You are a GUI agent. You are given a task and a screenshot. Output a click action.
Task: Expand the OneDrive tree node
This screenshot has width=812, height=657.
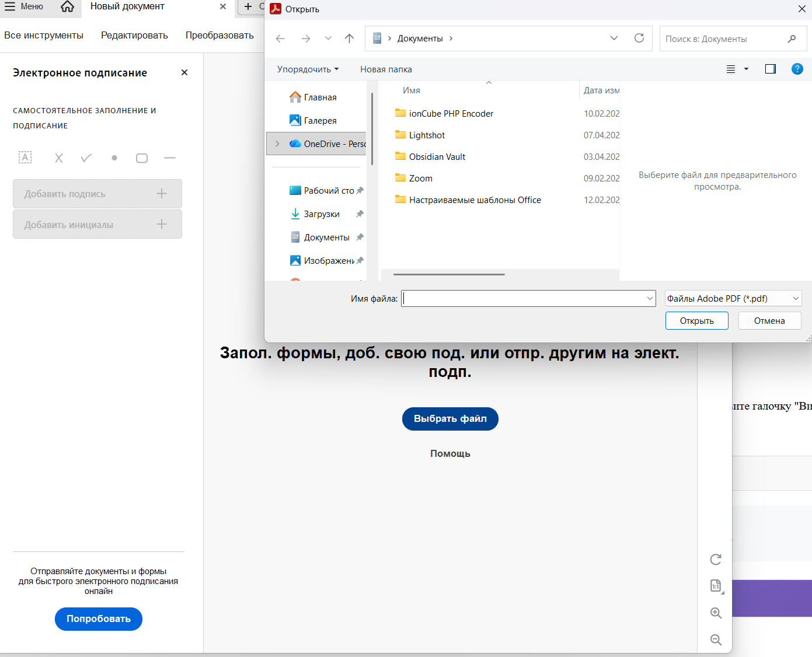[x=277, y=144]
